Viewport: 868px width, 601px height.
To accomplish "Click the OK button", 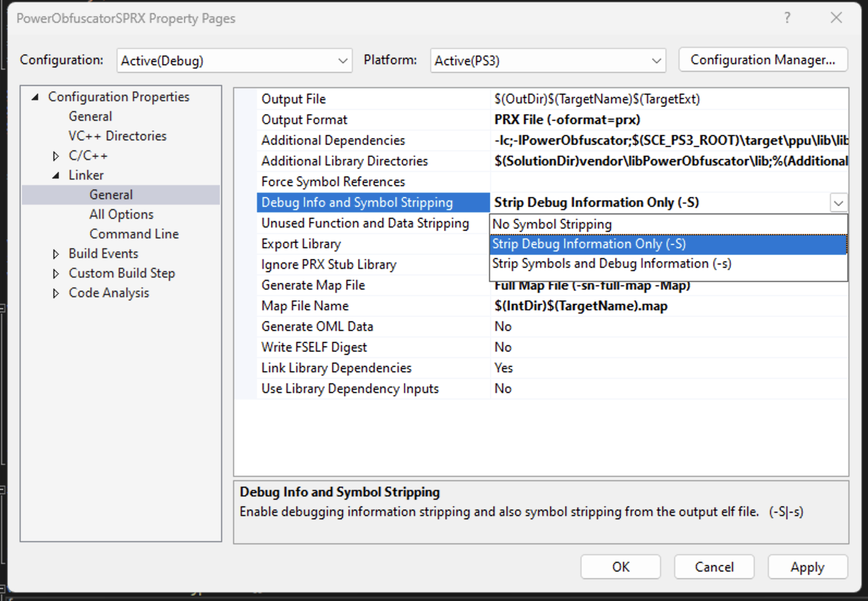I will (621, 567).
